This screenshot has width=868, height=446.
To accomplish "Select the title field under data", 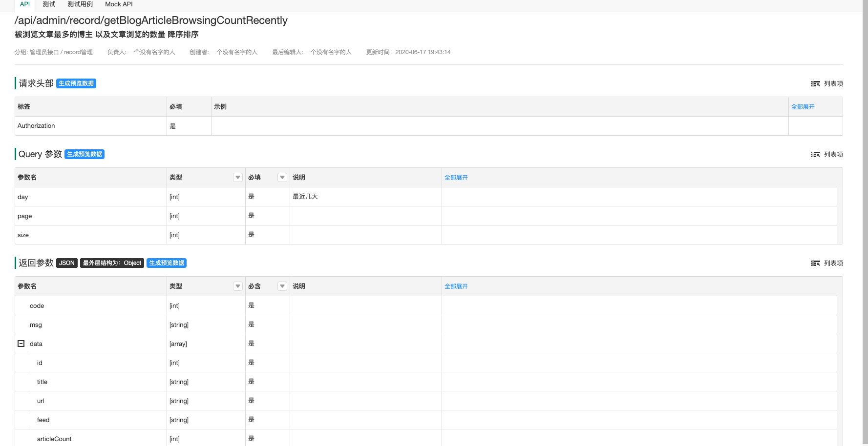I will click(x=42, y=382).
